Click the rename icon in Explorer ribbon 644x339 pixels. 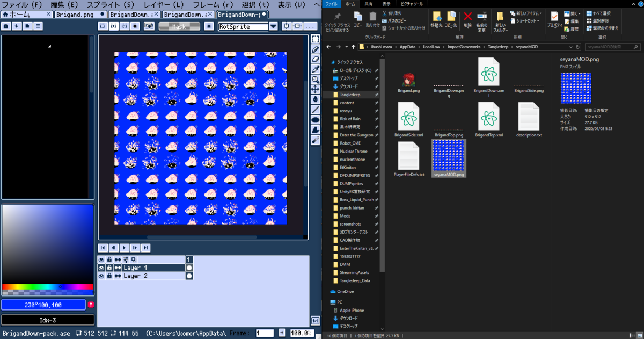pyautogui.click(x=481, y=17)
